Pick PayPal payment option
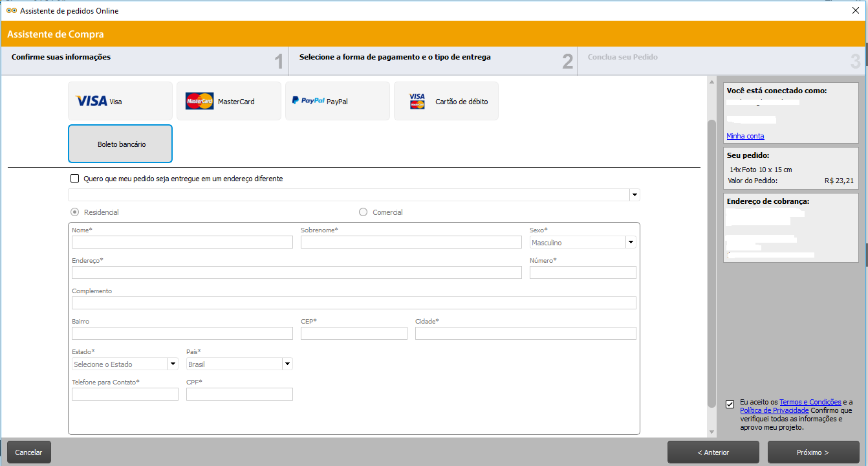 coord(338,101)
